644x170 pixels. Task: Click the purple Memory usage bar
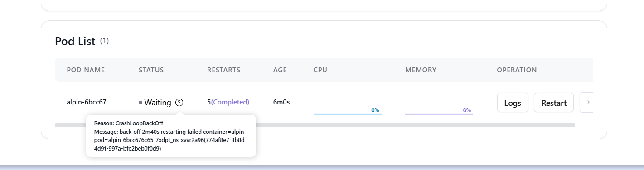coord(439,114)
